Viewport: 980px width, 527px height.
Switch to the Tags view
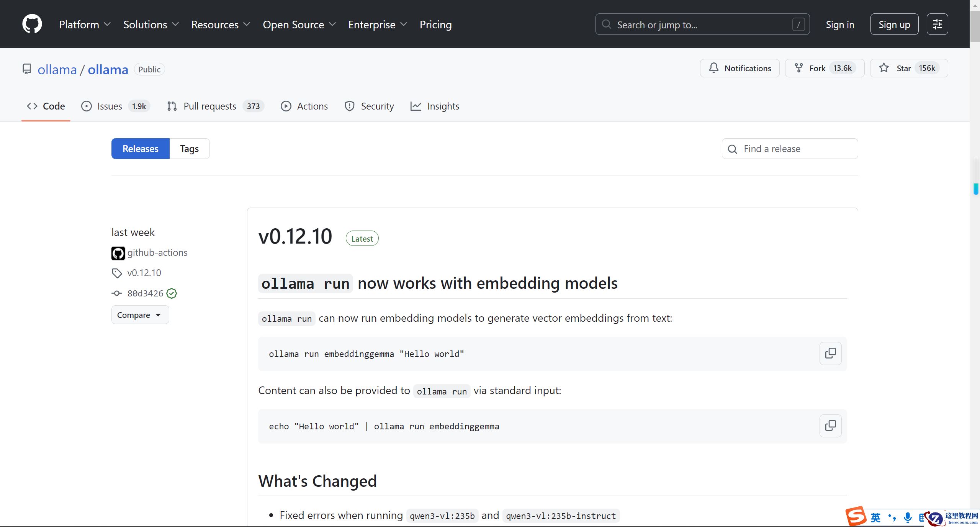coord(189,149)
